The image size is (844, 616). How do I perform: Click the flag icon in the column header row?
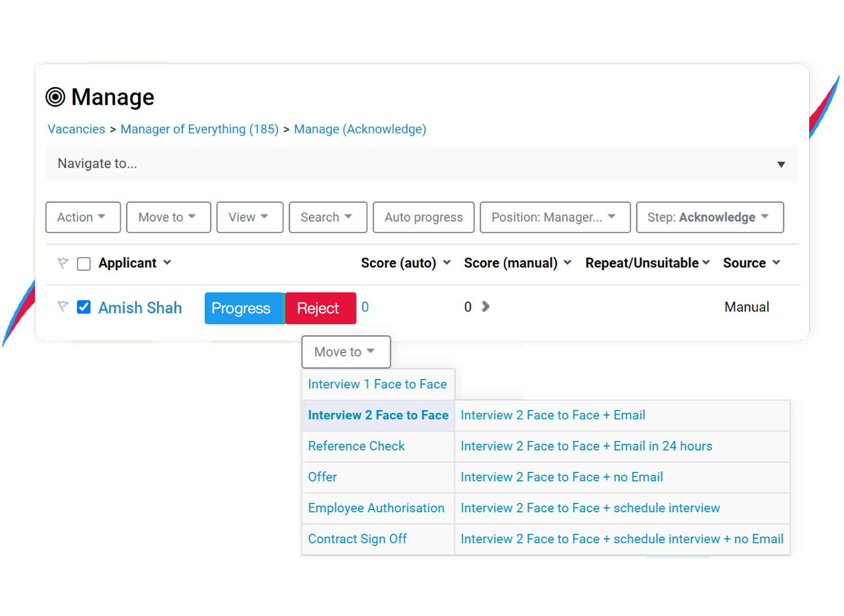pos(63,263)
